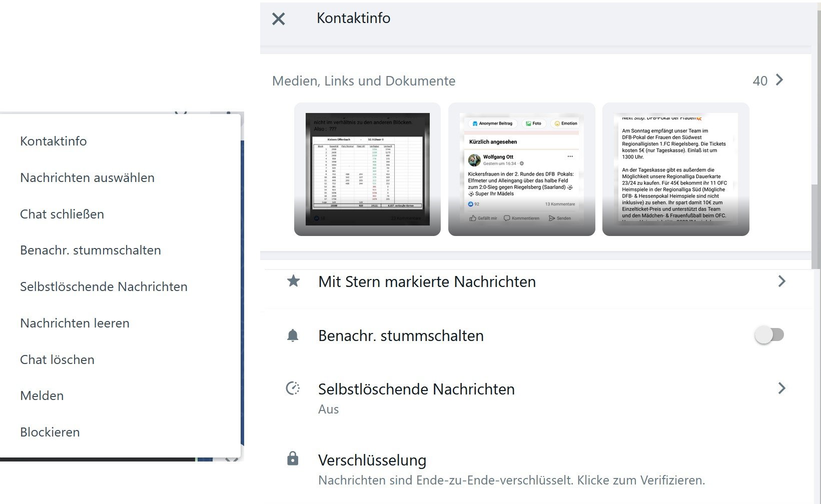821x504 pixels.
Task: Close the Kontaktinfo panel with X
Action: pos(278,19)
